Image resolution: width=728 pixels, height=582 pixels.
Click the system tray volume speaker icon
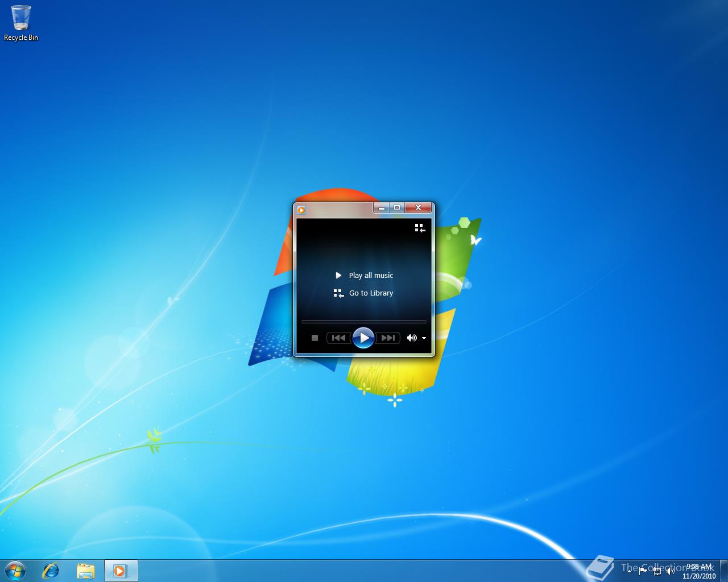click(671, 571)
